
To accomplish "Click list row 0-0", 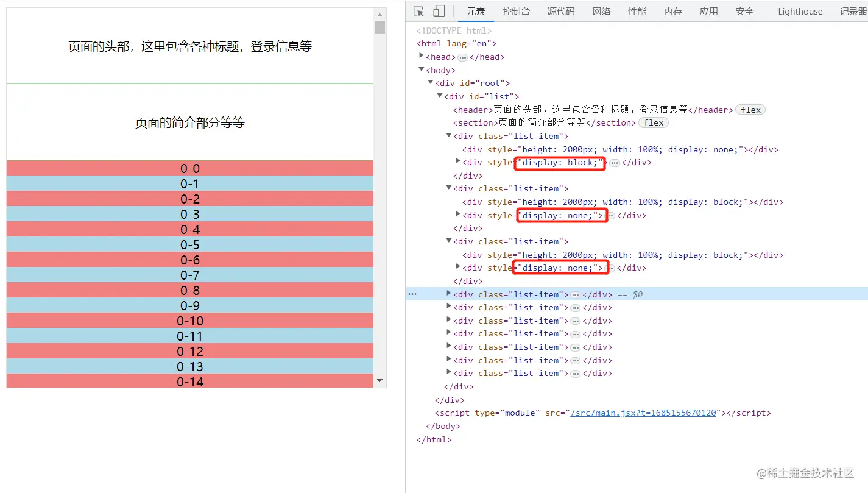I will 190,168.
